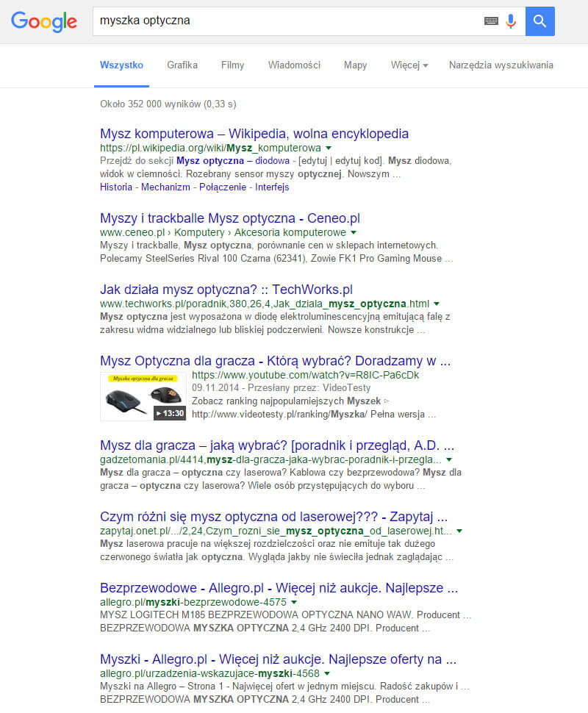588x713 pixels.
Task: Expand the arrow beside the gadzetomania.pl URL
Action: (449, 460)
